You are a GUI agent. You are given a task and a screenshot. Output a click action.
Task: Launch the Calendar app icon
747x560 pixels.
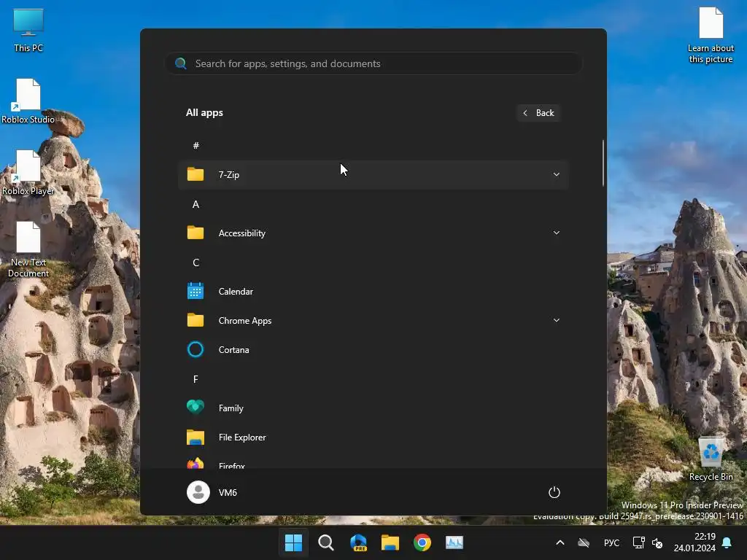pyautogui.click(x=196, y=291)
